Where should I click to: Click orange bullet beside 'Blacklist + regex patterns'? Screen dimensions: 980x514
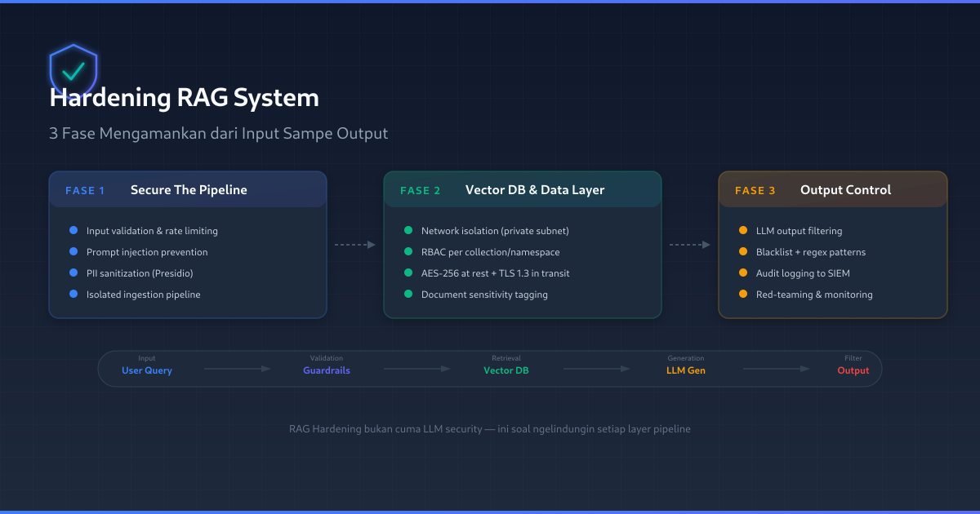click(743, 252)
